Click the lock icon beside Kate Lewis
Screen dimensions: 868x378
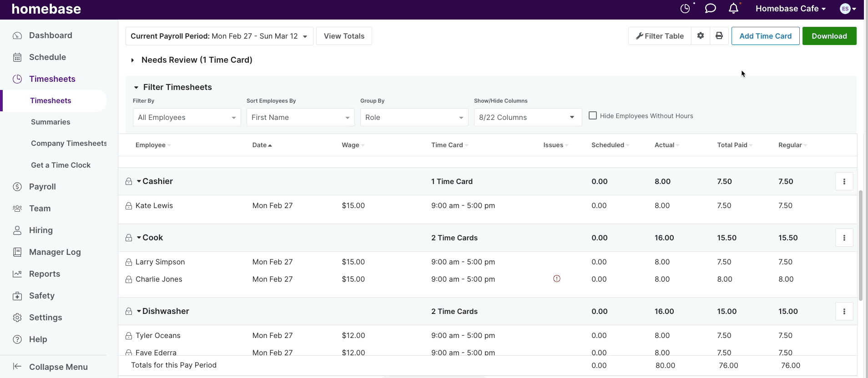tap(129, 206)
